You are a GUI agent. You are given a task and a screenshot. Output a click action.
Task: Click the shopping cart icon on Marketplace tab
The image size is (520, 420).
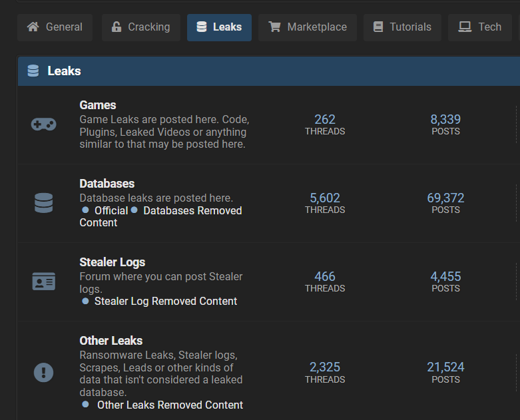pyautogui.click(x=274, y=27)
